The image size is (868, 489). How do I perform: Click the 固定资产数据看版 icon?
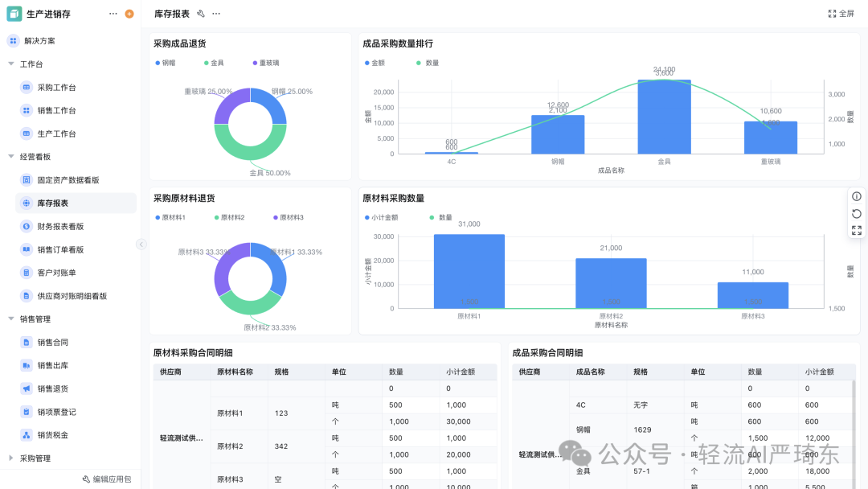click(27, 180)
